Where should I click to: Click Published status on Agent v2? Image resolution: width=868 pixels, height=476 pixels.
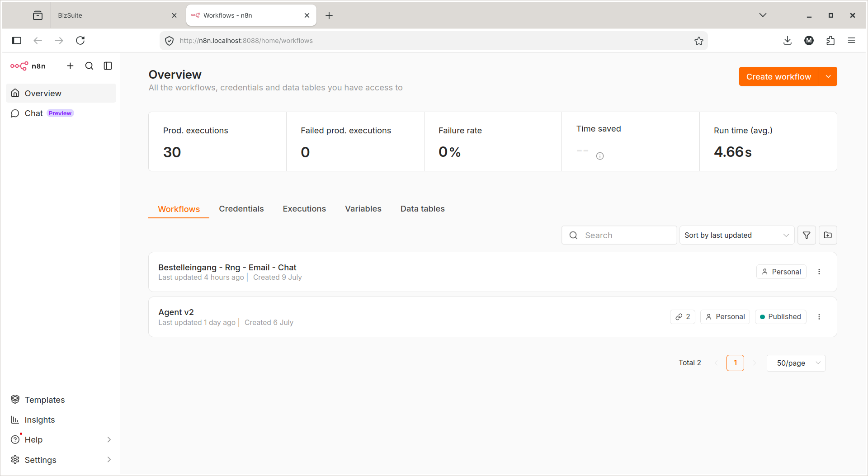coord(781,317)
